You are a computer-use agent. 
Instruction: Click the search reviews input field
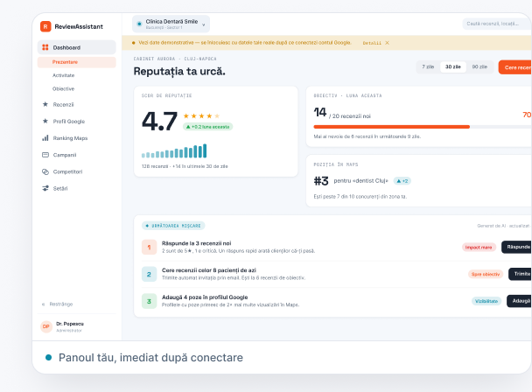[497, 24]
